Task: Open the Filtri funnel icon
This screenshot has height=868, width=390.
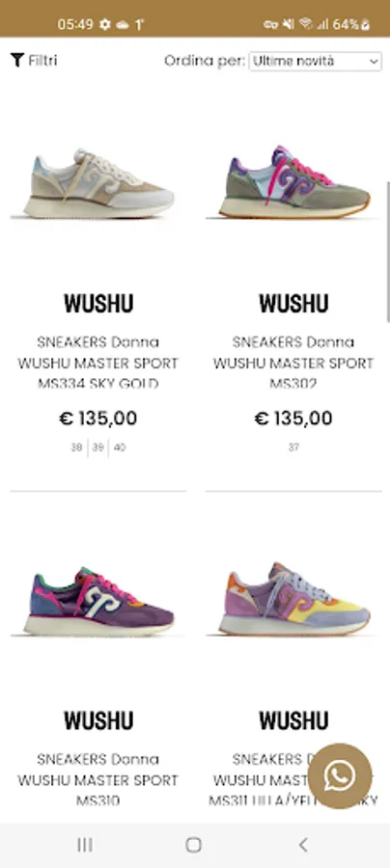Action: coord(17,60)
